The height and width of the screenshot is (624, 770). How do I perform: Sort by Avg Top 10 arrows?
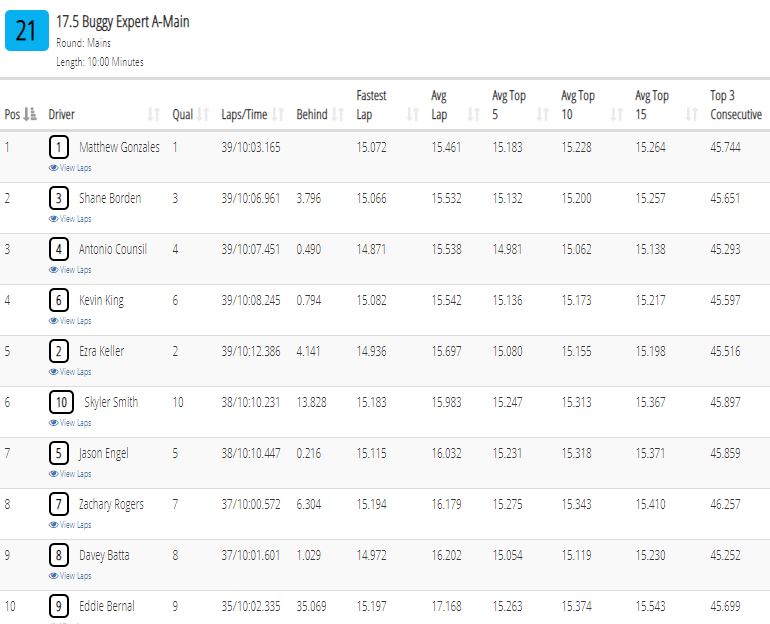(616, 114)
